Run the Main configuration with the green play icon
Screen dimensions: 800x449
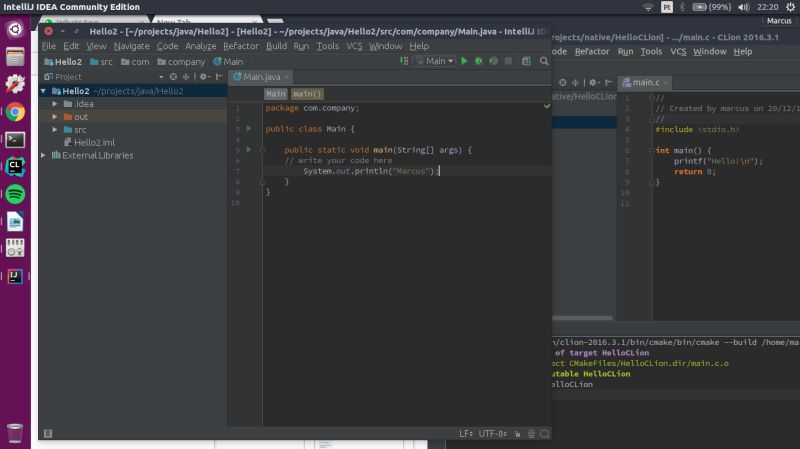coord(464,61)
